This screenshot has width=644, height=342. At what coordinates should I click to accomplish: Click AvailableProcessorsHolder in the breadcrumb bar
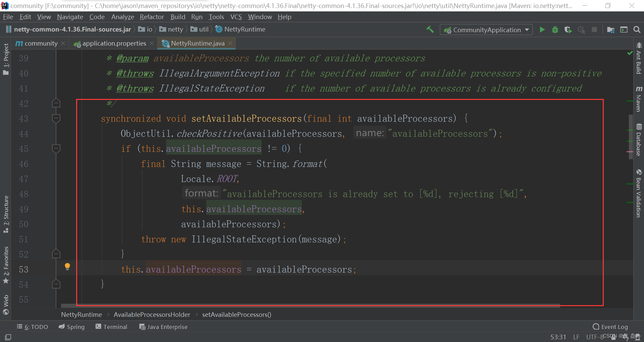152,315
